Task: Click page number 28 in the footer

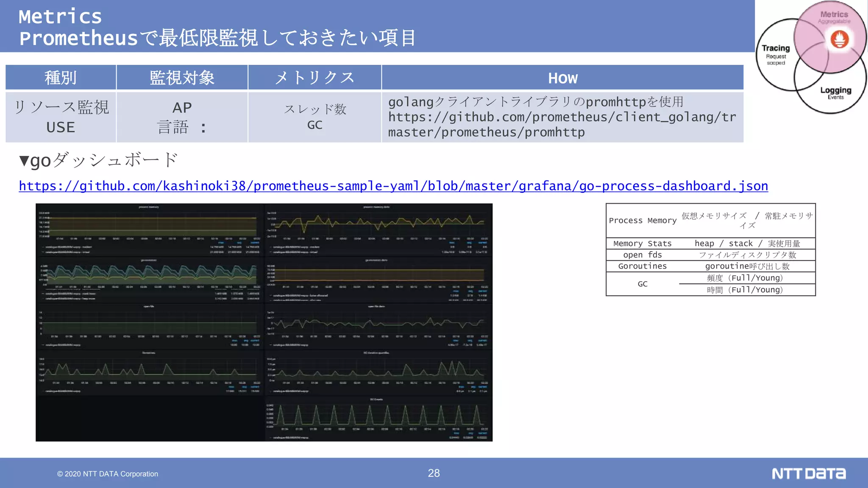Action: (x=434, y=473)
